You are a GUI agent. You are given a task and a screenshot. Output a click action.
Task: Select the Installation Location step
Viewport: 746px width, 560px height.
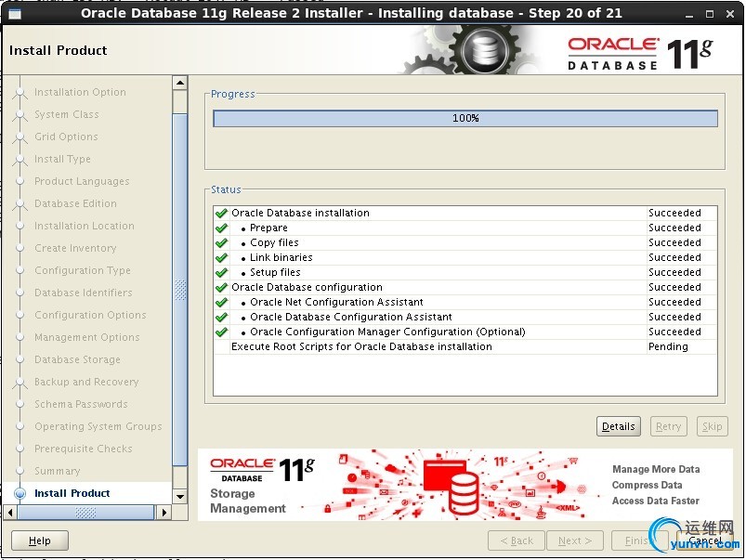(x=85, y=226)
